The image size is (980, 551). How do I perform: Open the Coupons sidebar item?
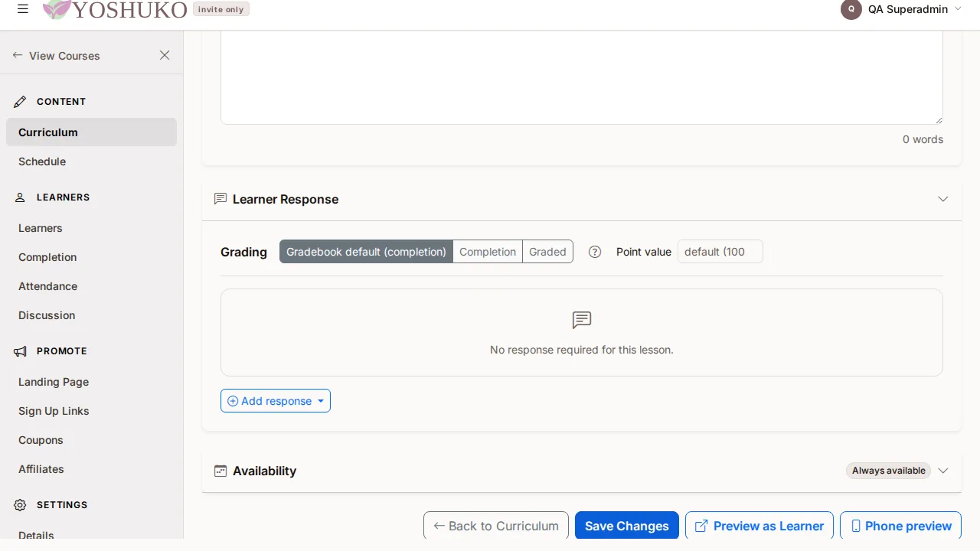tap(91, 440)
